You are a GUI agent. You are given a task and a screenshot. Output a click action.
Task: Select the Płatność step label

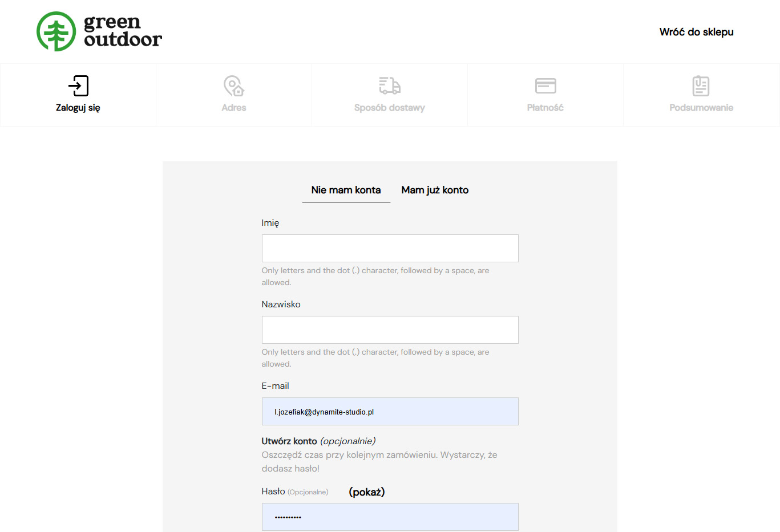pos(545,108)
